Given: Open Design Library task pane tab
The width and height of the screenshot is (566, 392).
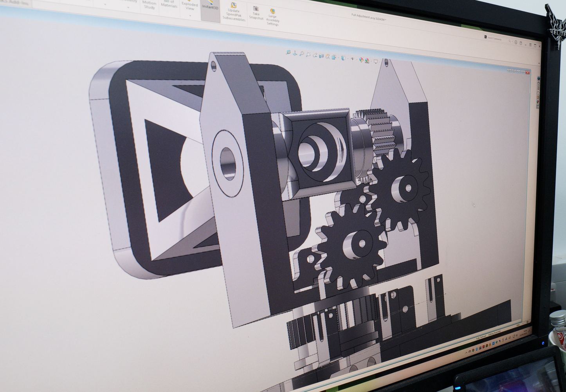Looking at the screenshot, I should pyautogui.click(x=538, y=88).
